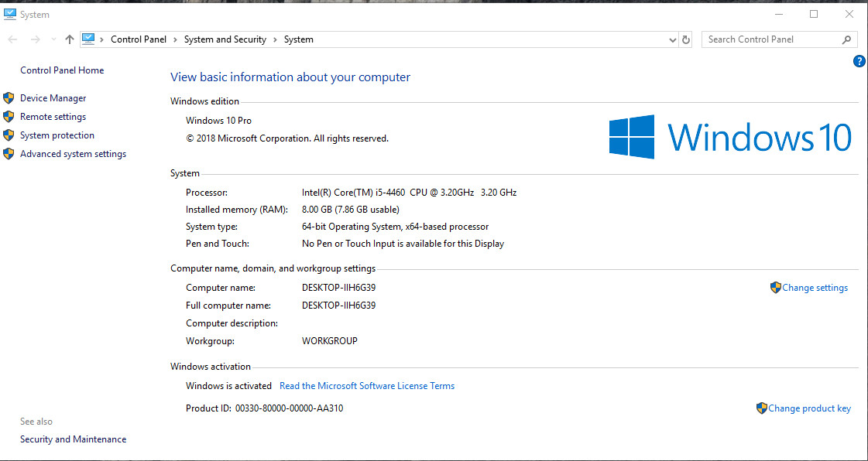Open Help using the blue question mark

859,61
